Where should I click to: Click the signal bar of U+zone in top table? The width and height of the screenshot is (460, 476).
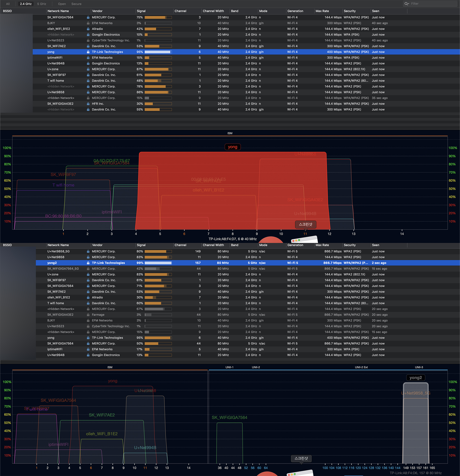158,69
